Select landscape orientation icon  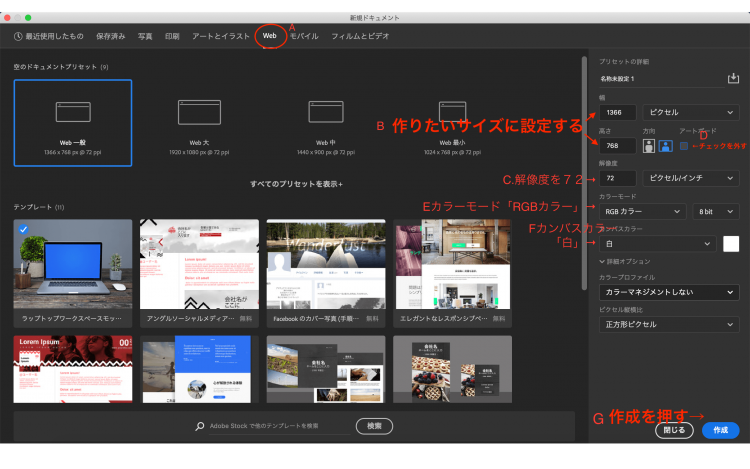tap(665, 146)
